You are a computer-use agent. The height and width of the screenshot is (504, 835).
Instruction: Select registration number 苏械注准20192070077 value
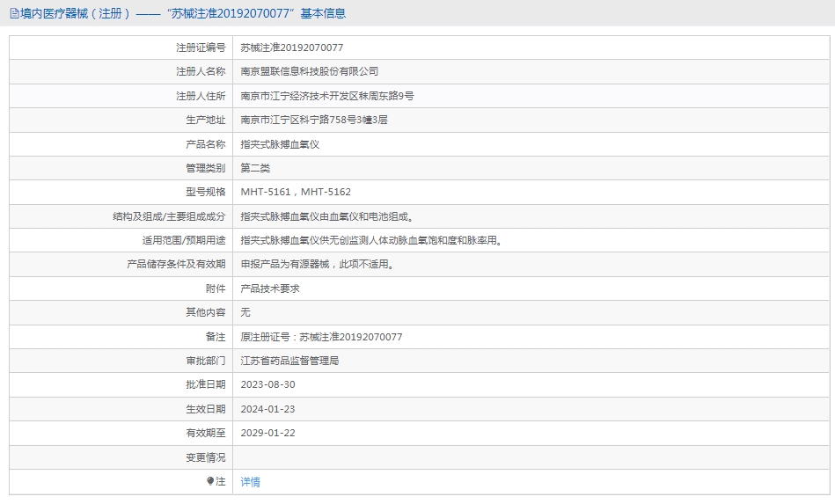tap(292, 47)
